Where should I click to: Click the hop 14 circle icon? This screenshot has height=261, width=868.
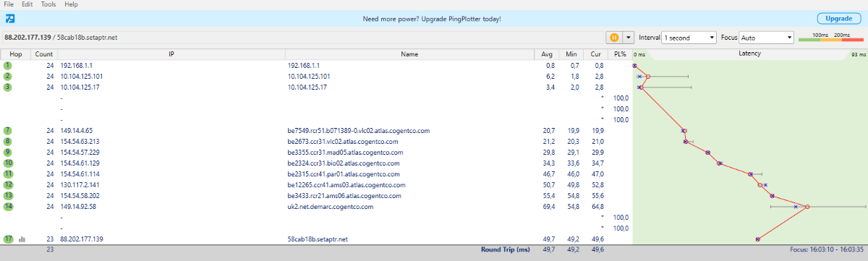pos(8,206)
